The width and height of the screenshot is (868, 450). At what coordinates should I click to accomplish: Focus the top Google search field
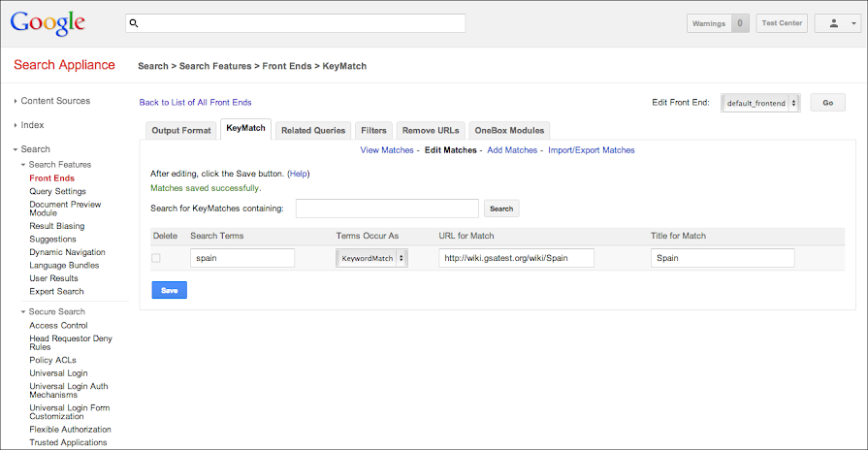coord(295,23)
